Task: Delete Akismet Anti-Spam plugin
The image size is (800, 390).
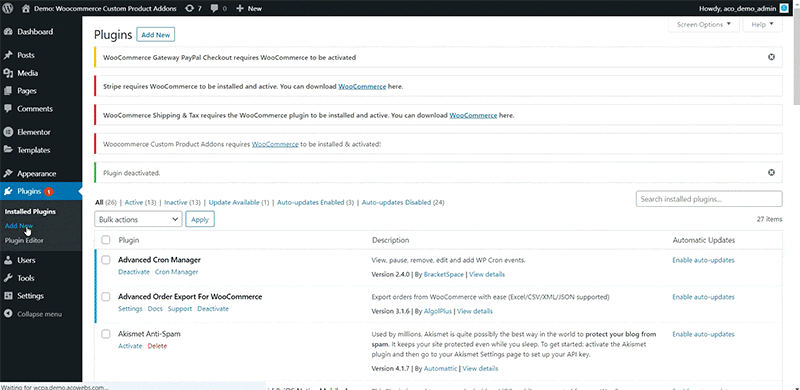Action: 157,346
